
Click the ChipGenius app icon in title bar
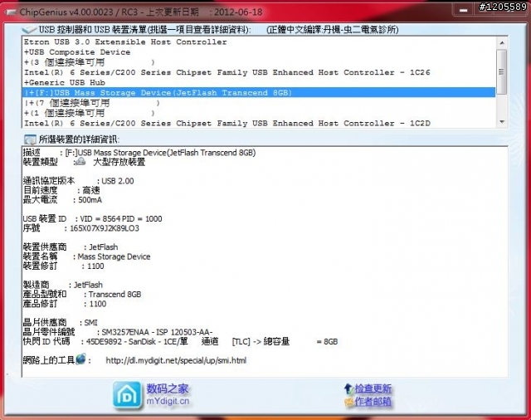click(x=10, y=12)
